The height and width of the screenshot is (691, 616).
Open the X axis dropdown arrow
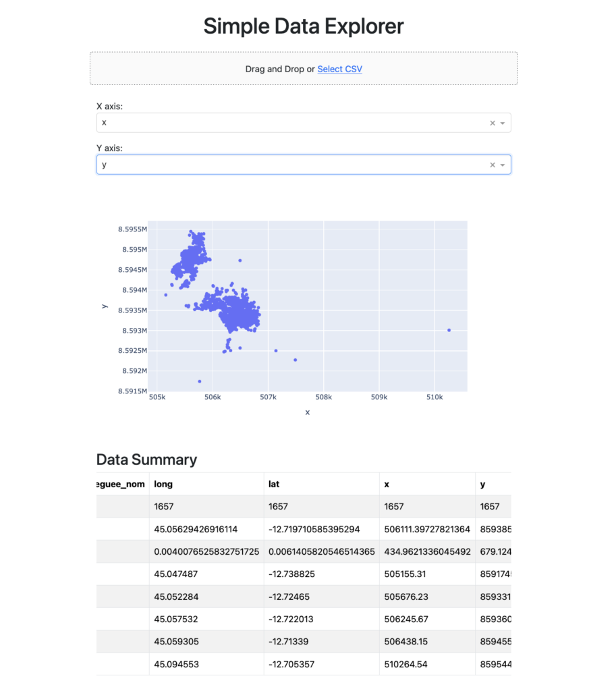tap(502, 122)
